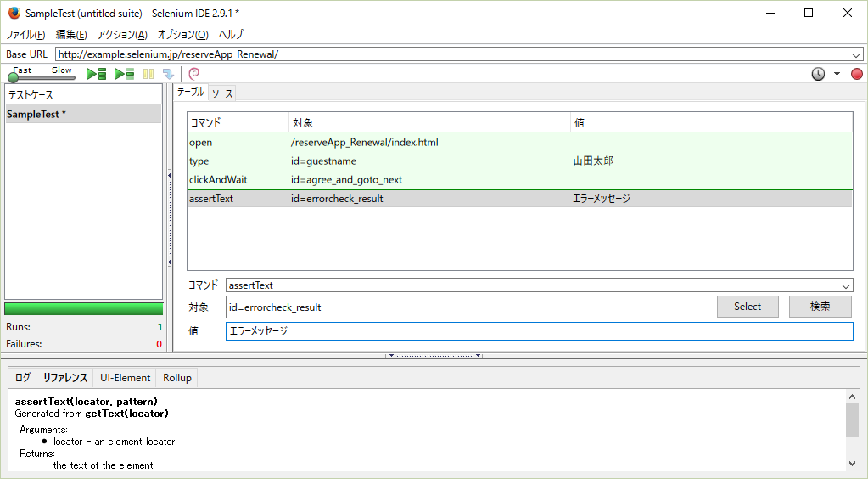868x479 pixels.
Task: Select the clickAndWait command row
Action: (x=520, y=180)
